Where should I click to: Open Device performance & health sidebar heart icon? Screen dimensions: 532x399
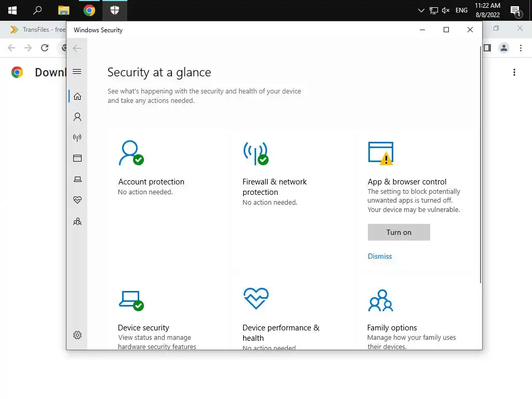(x=77, y=200)
